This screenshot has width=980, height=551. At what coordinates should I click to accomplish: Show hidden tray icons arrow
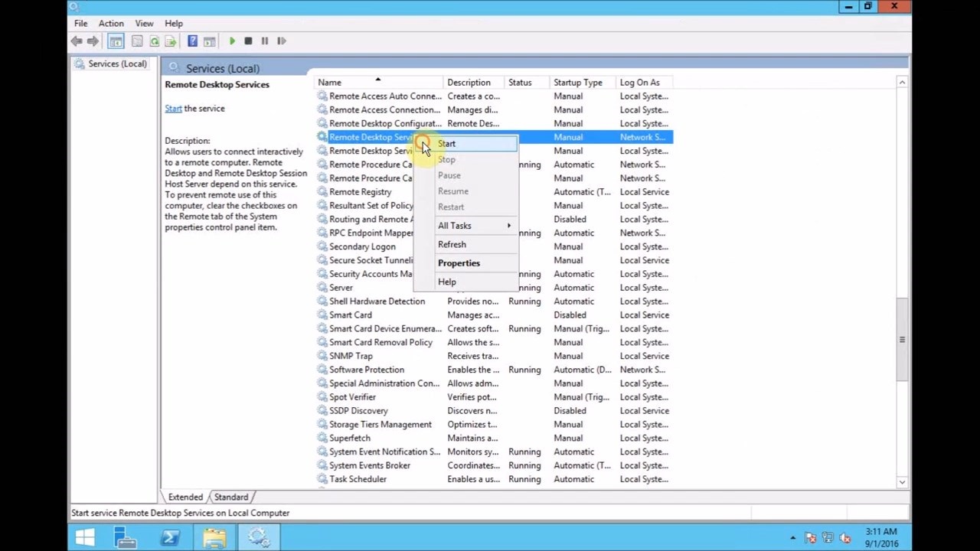coord(792,538)
